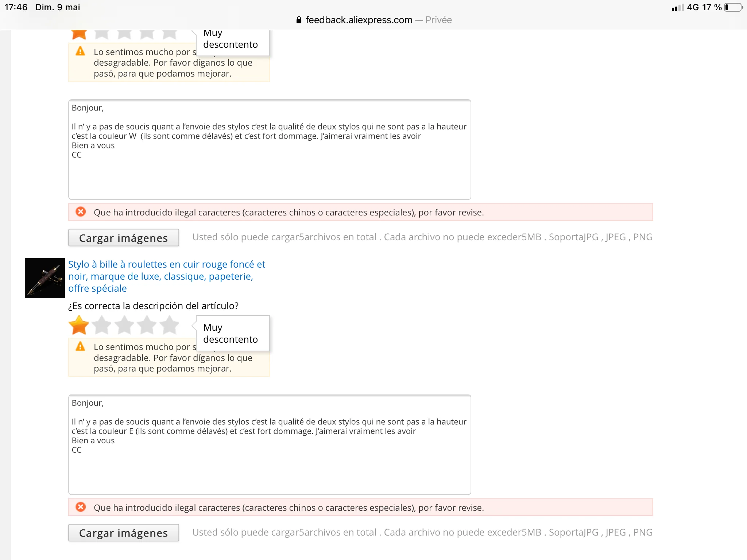This screenshot has width=747, height=560.
Task: Set third star in lower rating row
Action: (124, 325)
